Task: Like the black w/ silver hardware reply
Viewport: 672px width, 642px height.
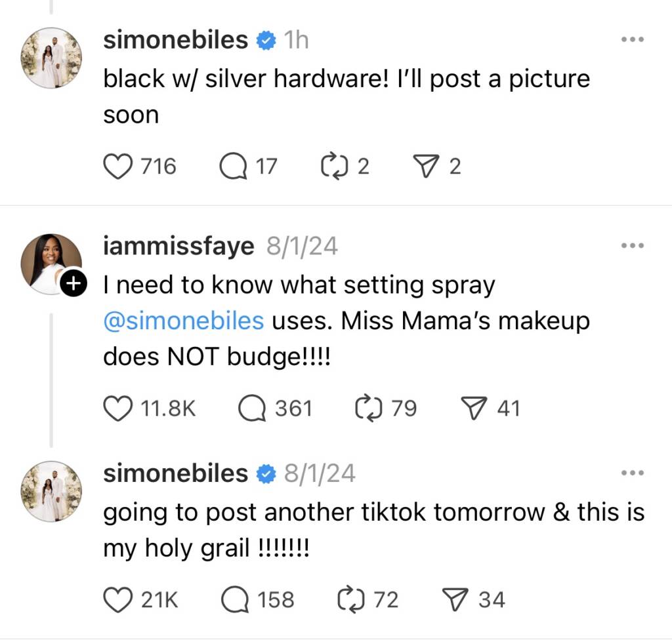Action: [118, 167]
